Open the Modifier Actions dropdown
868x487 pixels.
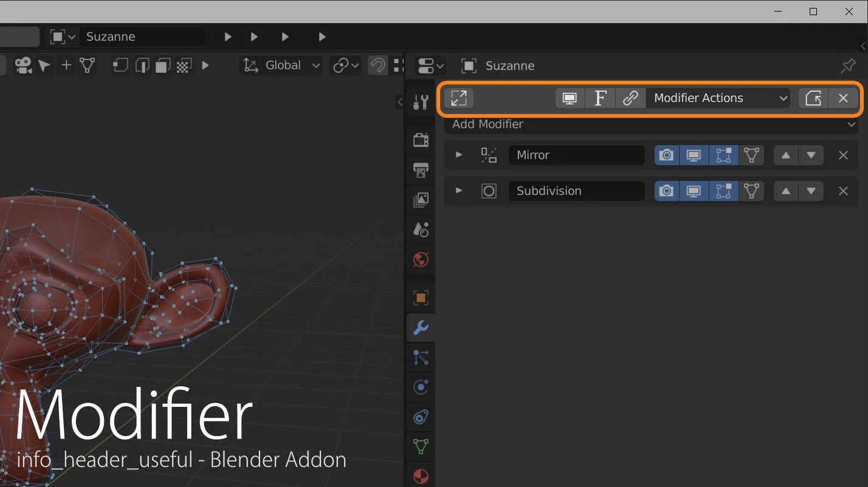point(717,98)
